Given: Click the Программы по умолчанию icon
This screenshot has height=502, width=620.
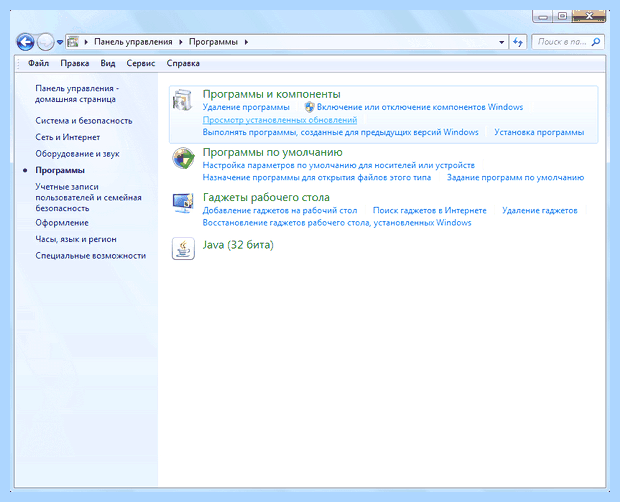Looking at the screenshot, I should tap(183, 158).
